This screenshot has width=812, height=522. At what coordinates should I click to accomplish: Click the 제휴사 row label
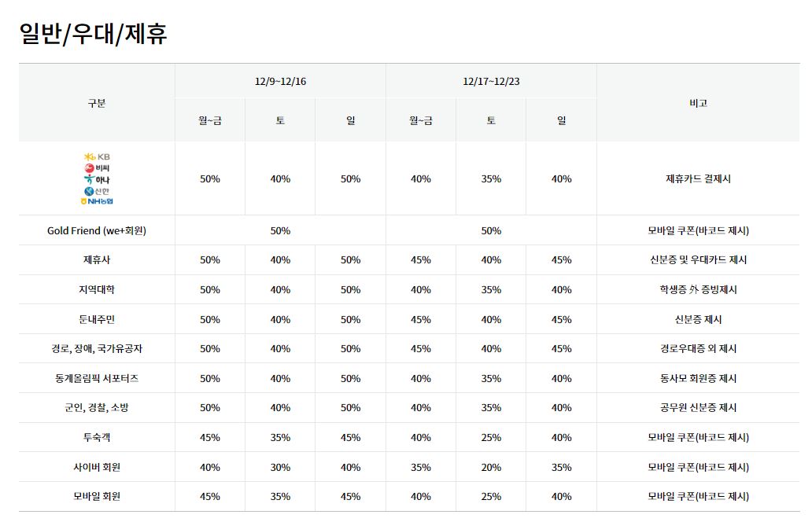click(97, 260)
